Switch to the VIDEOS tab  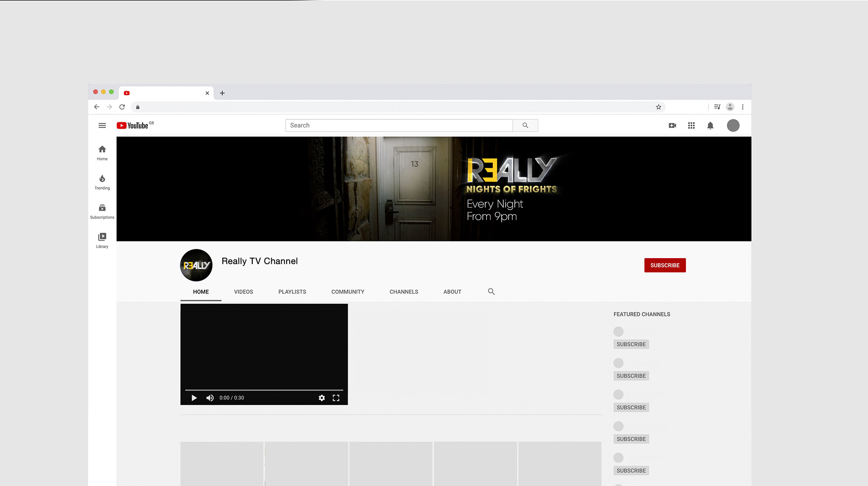coord(244,292)
